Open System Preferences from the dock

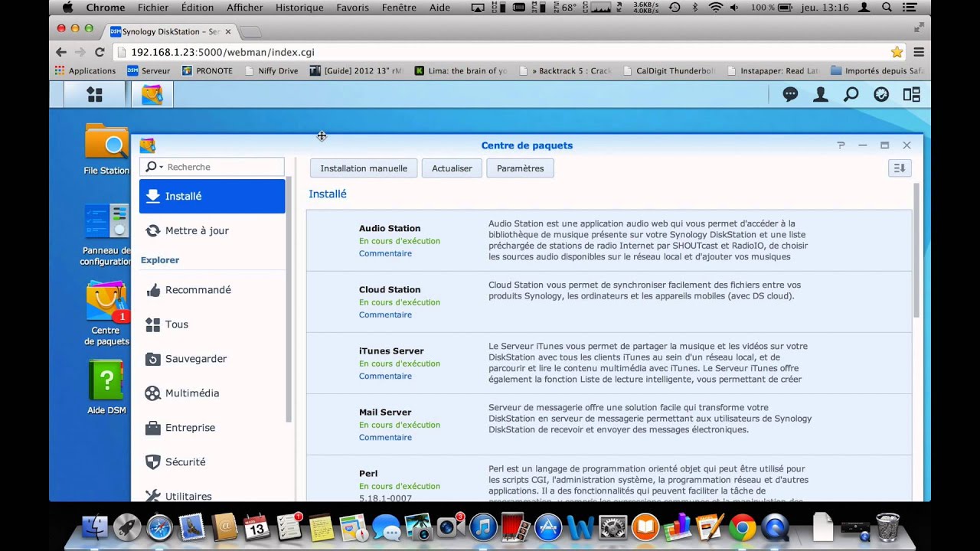coord(612,527)
